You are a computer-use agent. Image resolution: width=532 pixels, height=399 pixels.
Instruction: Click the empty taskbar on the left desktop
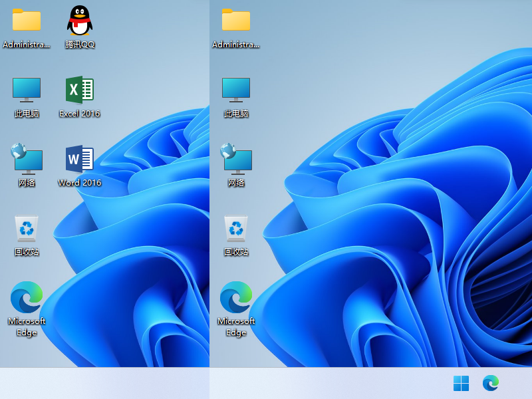click(104, 383)
